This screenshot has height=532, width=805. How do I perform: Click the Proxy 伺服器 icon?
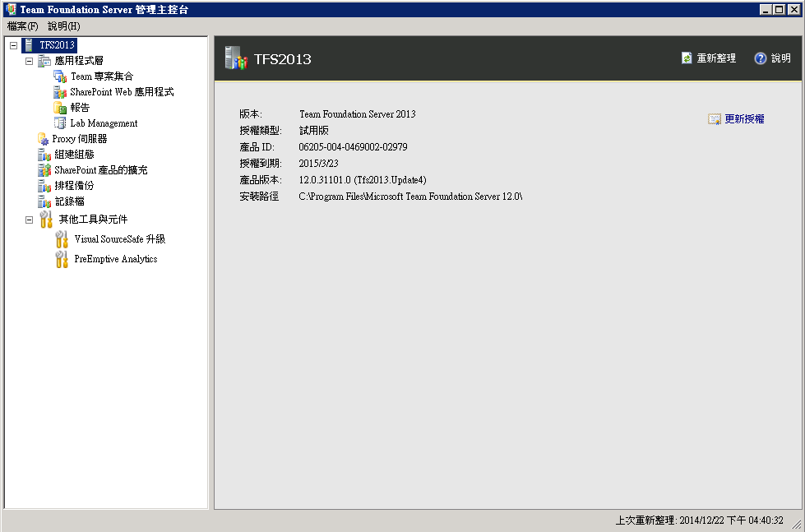pos(44,139)
